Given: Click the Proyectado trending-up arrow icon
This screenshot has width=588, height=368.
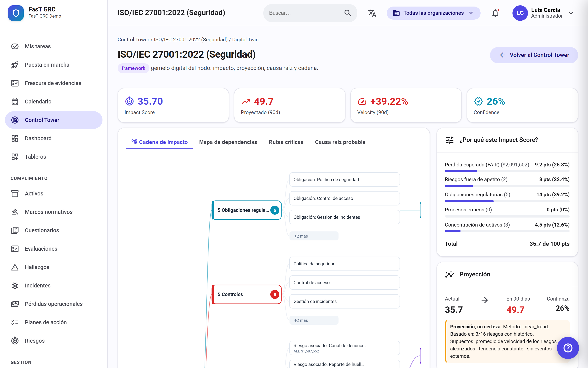Looking at the screenshot, I should click(x=246, y=101).
